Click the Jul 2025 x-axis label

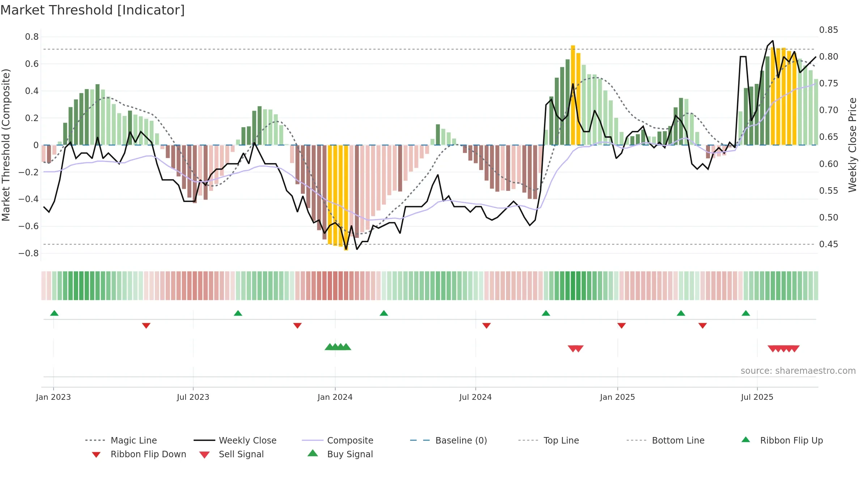[757, 397]
